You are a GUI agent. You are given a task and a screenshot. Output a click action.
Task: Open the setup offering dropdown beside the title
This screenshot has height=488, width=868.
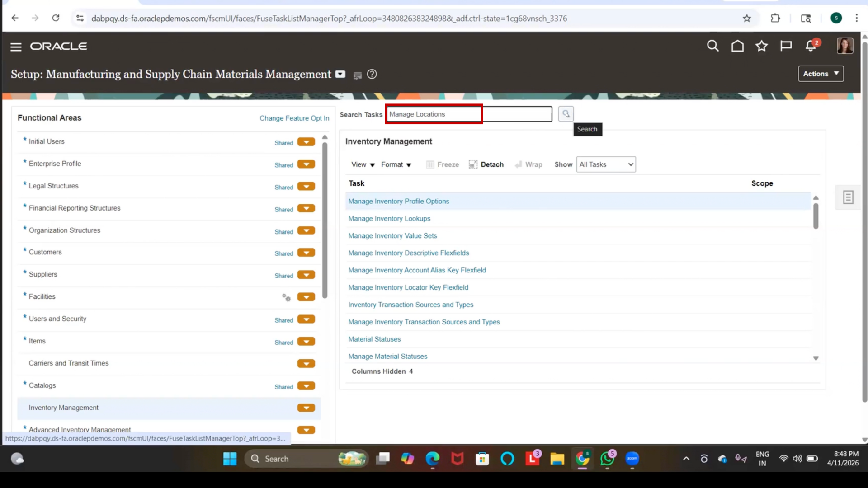(340, 74)
